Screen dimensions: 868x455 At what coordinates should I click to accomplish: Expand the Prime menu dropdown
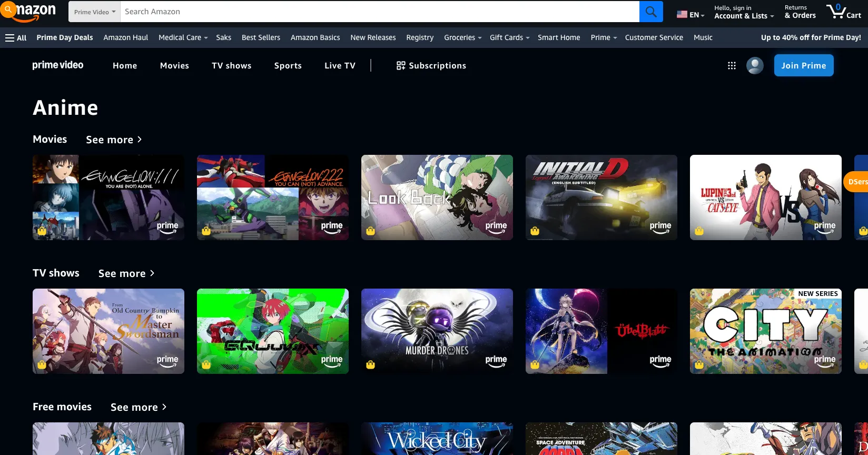(x=604, y=37)
